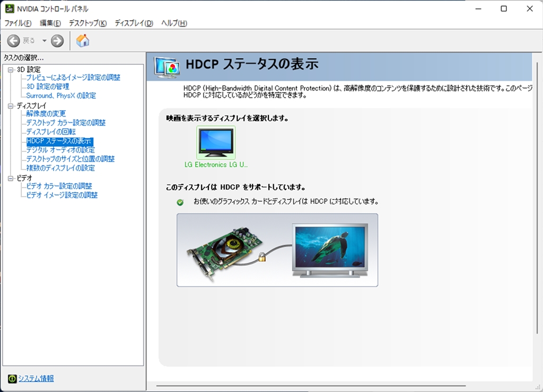Screen dimensions: 543x392
Task: Open 解像度の変更 page
Action: pos(46,113)
